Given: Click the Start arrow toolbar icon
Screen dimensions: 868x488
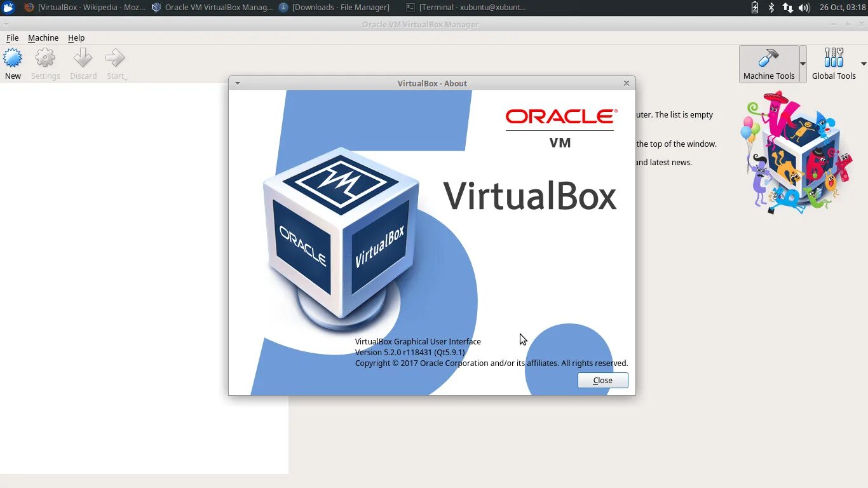Looking at the screenshot, I should [x=116, y=64].
